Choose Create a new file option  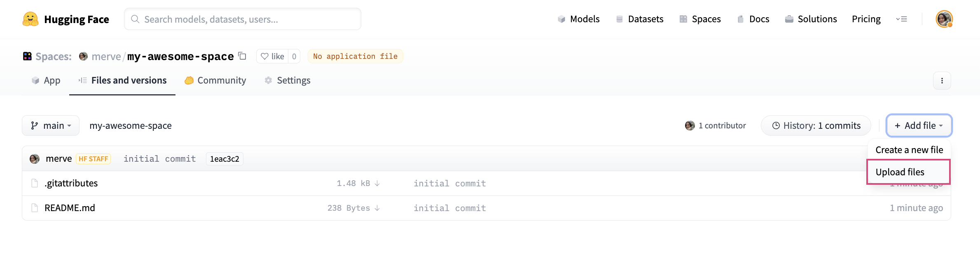click(909, 150)
